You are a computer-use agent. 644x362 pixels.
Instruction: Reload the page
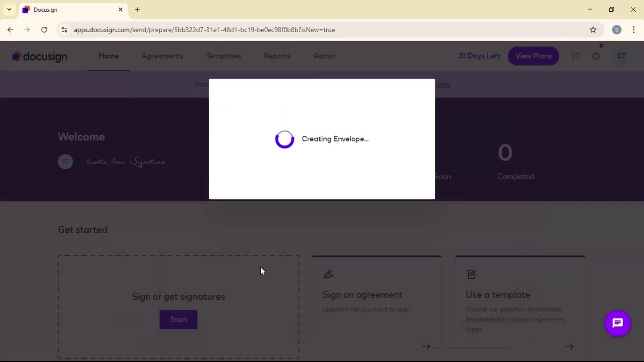tap(44, 30)
